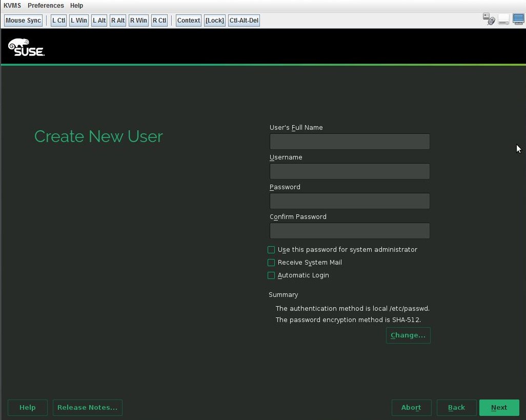Click Next to continue installation
The width and height of the screenshot is (526, 420).
[x=499, y=407]
